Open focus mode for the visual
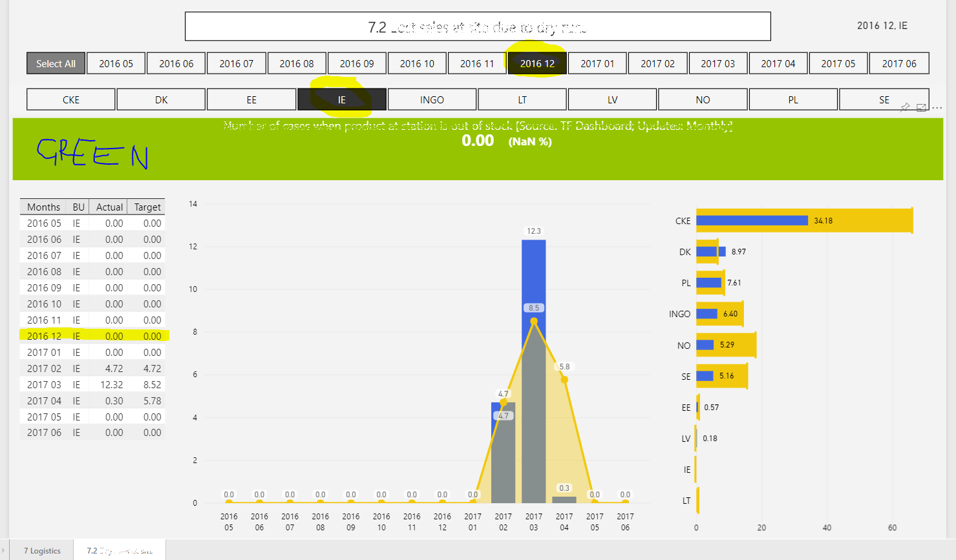The width and height of the screenshot is (956, 560). point(921,107)
